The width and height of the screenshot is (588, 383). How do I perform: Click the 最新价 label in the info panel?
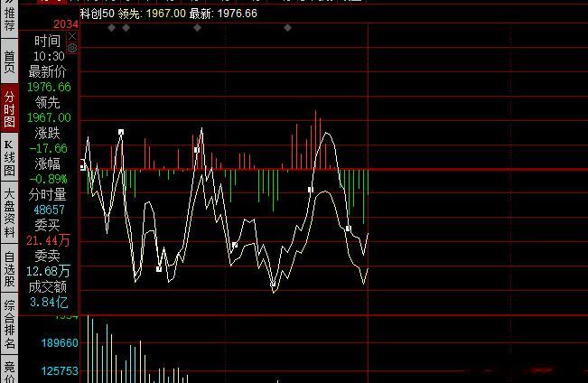pos(47,71)
